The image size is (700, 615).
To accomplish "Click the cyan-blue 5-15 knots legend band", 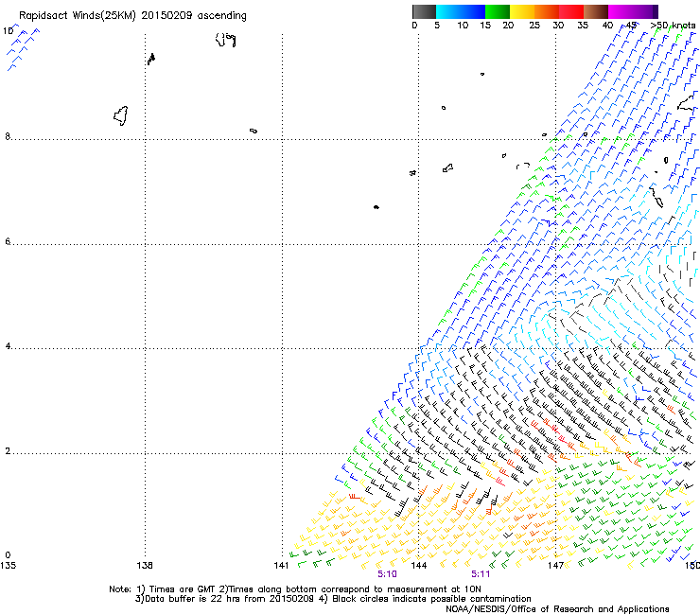I will pos(461,11).
